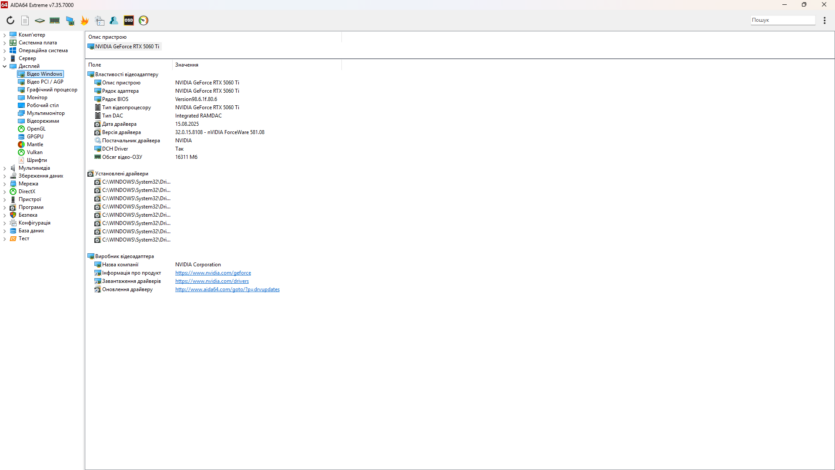Viewport: 835px width, 470px height.
Task: Select Відео PCI / AGP tree item
Action: point(45,82)
